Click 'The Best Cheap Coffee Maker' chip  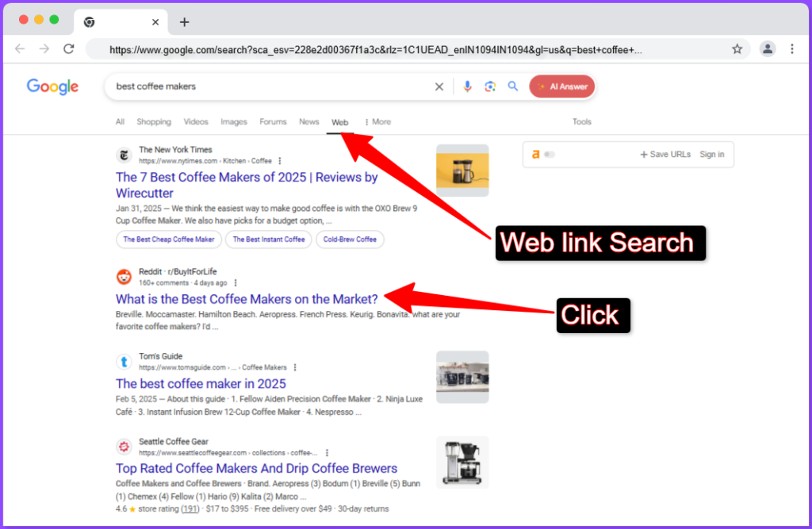click(169, 240)
